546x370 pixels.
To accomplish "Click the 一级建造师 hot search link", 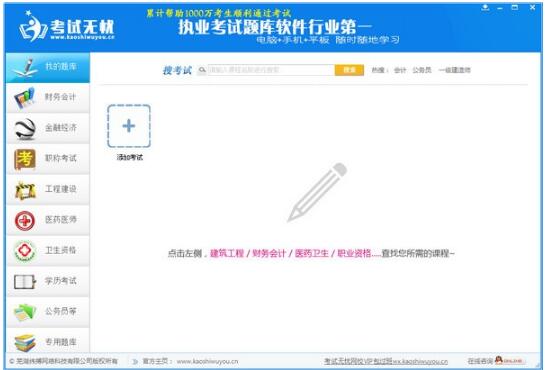I will (x=454, y=70).
